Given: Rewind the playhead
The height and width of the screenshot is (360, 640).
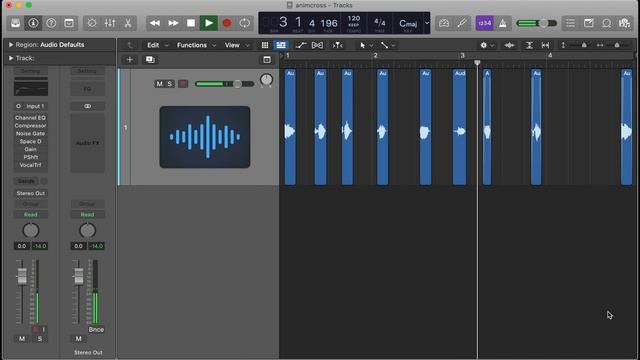Looking at the screenshot, I should tap(155, 23).
